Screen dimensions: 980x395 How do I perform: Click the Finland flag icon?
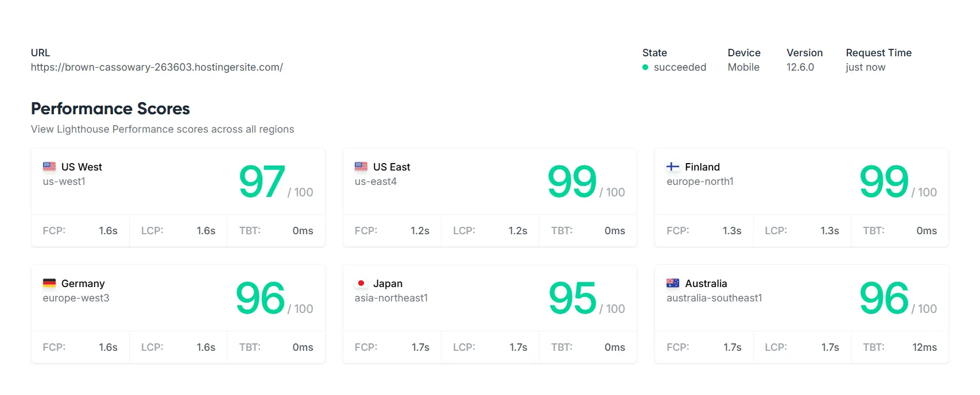673,166
